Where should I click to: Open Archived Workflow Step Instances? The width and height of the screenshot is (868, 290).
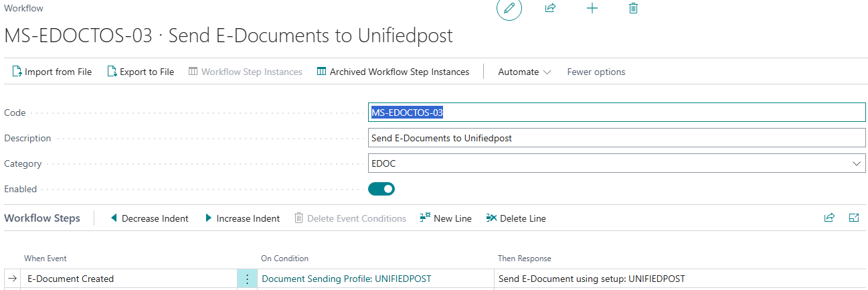393,72
